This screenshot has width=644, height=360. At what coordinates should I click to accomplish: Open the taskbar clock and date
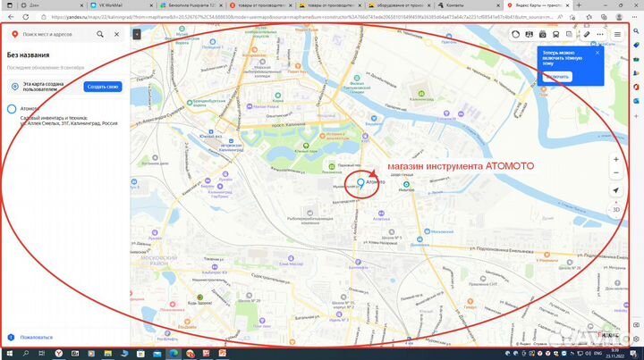pyautogui.click(x=614, y=353)
